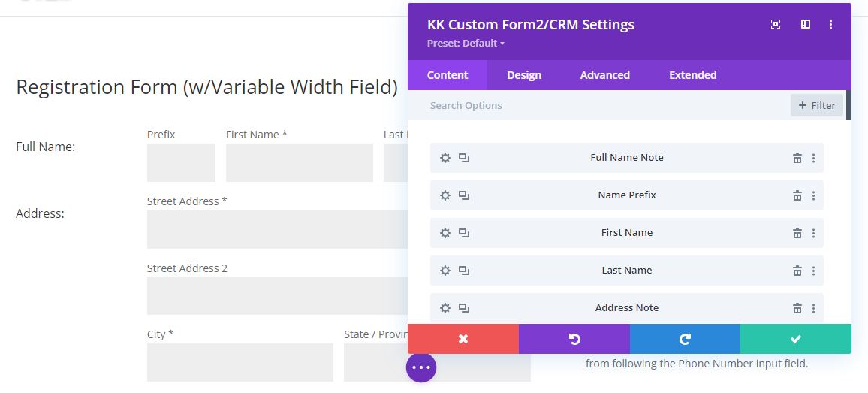
Task: Expand purple builder options circle button
Action: click(x=421, y=367)
